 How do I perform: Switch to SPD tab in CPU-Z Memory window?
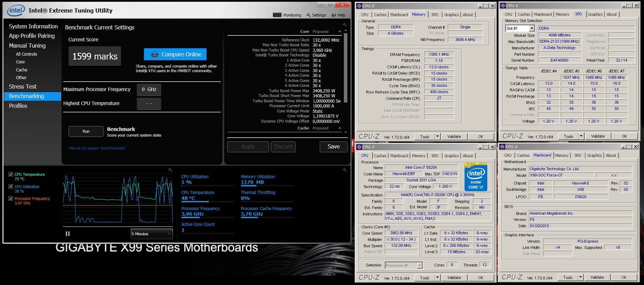[x=434, y=15]
